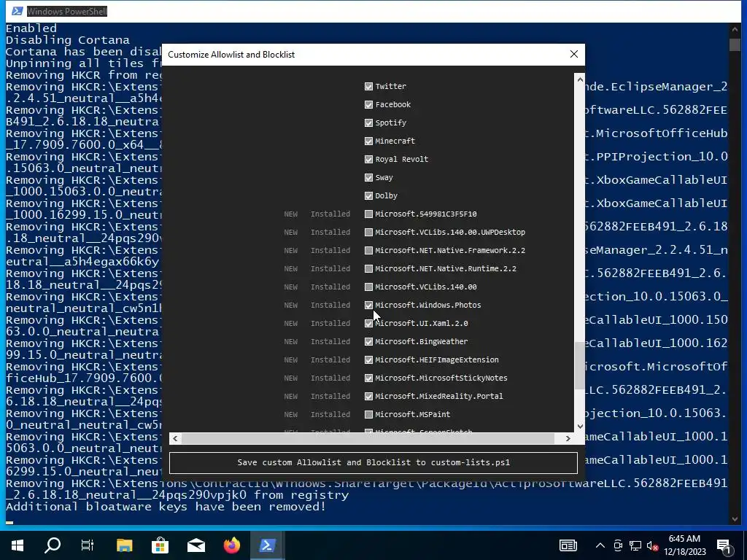Click the Microsoft.BingWeather label text
Viewport: 747px width, 560px height.
pos(422,341)
